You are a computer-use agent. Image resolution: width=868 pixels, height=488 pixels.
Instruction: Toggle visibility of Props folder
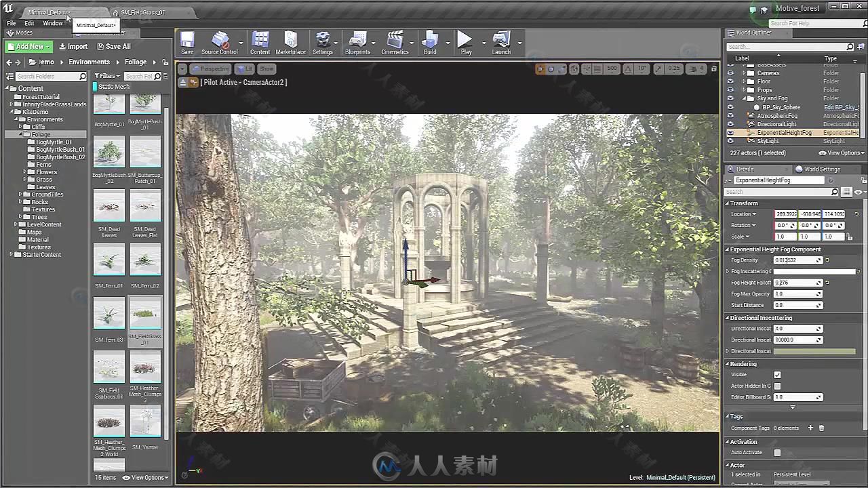[730, 90]
